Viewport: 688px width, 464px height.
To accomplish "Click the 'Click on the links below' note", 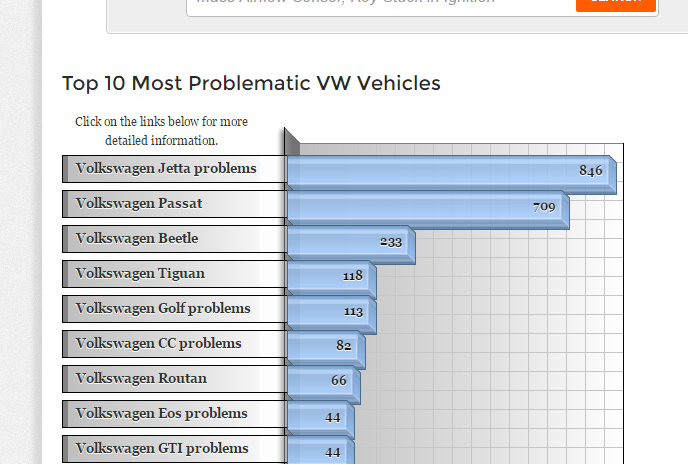I will click(161, 131).
